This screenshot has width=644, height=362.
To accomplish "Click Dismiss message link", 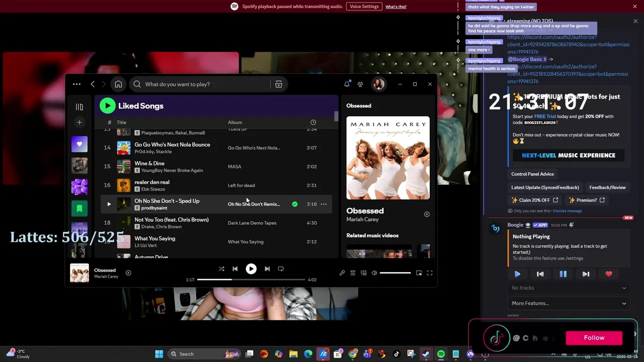I will 567,211.
